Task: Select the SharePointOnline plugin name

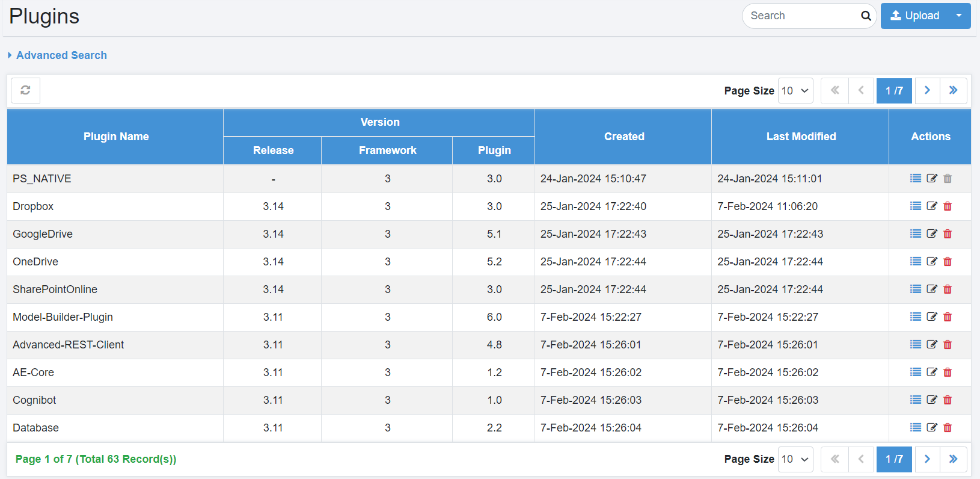Action: [x=55, y=289]
